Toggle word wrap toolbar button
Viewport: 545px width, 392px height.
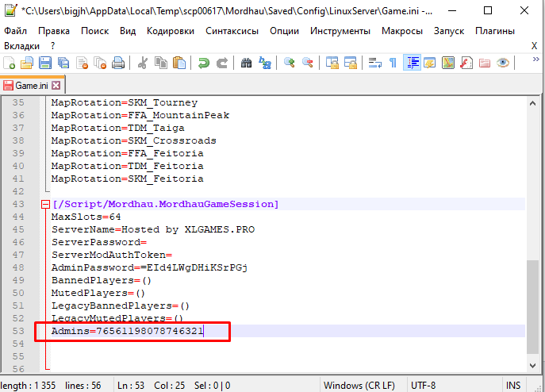[x=374, y=63]
